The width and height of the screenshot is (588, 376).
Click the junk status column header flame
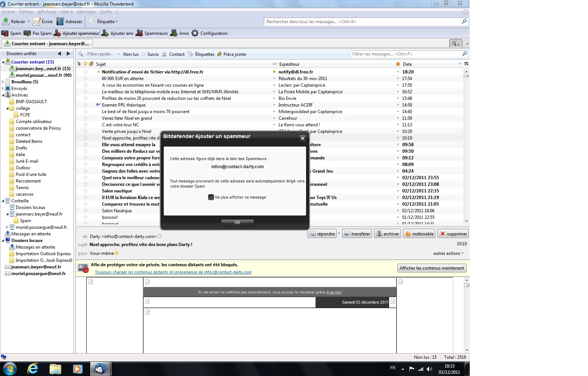[x=398, y=64]
